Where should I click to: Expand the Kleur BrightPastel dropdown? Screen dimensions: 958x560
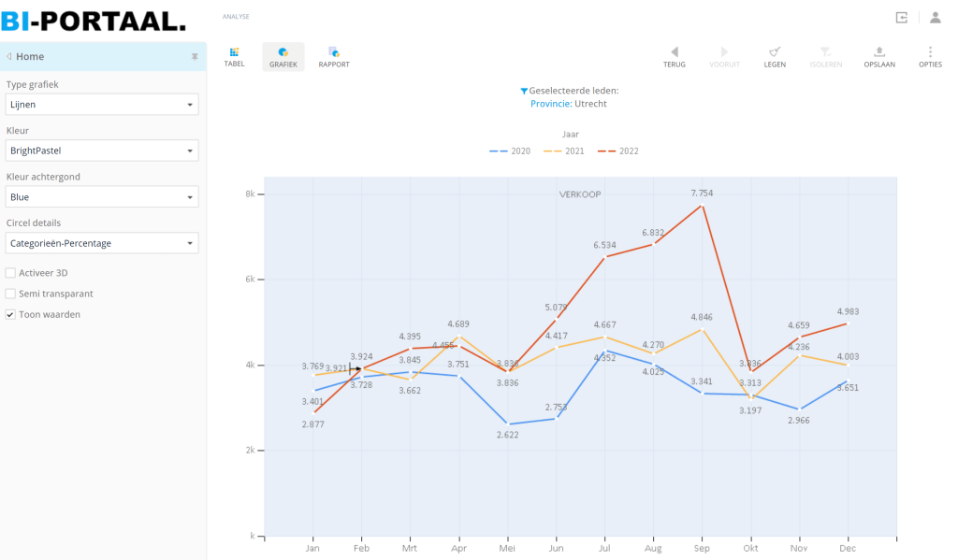click(x=102, y=151)
